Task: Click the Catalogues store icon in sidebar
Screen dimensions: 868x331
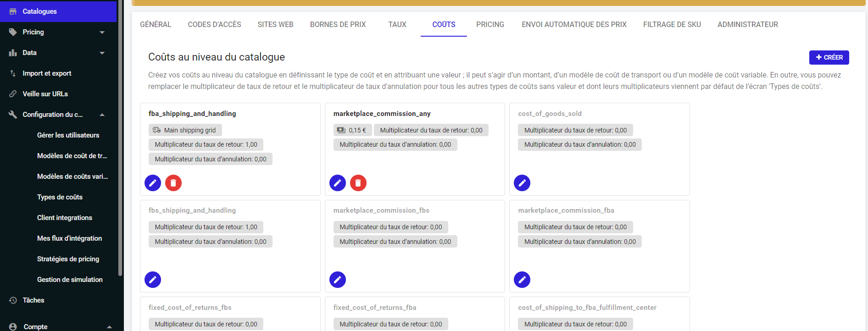Action: [x=13, y=11]
